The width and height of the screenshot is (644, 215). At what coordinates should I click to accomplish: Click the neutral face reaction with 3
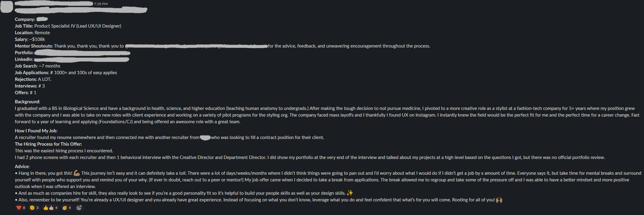click(x=34, y=208)
